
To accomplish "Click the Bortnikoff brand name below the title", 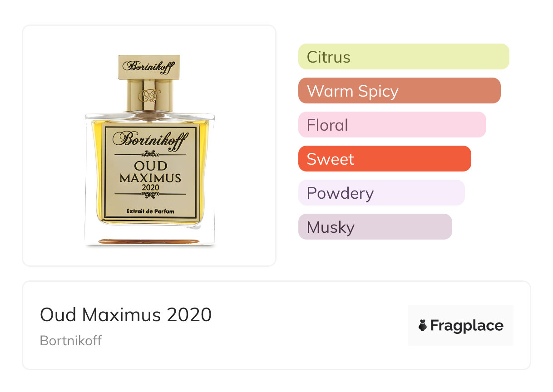I will tap(71, 340).
